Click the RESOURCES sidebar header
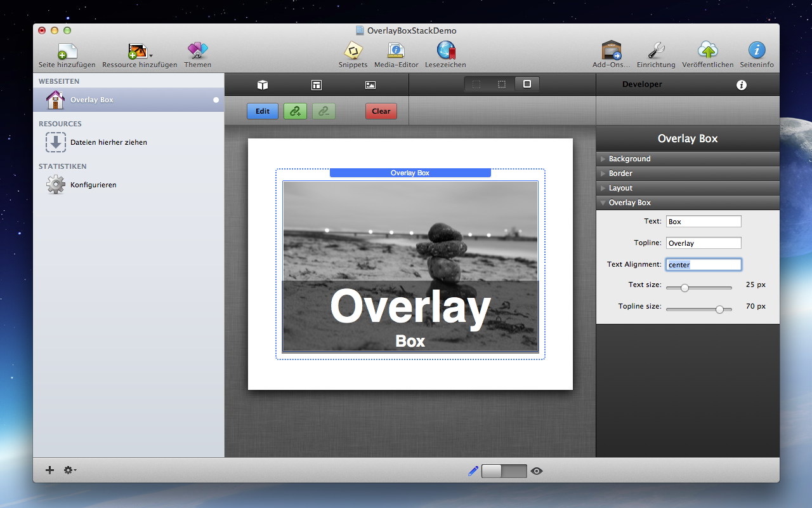 pyautogui.click(x=60, y=124)
